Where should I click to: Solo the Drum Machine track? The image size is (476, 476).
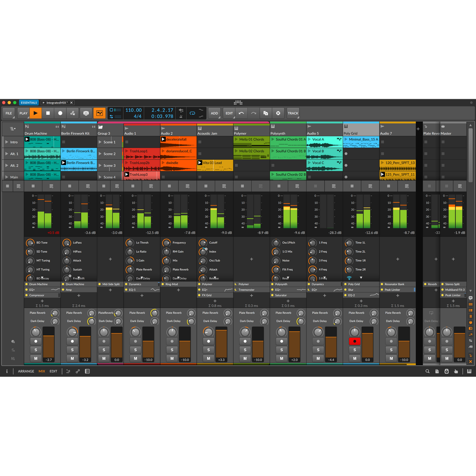pos(36,350)
